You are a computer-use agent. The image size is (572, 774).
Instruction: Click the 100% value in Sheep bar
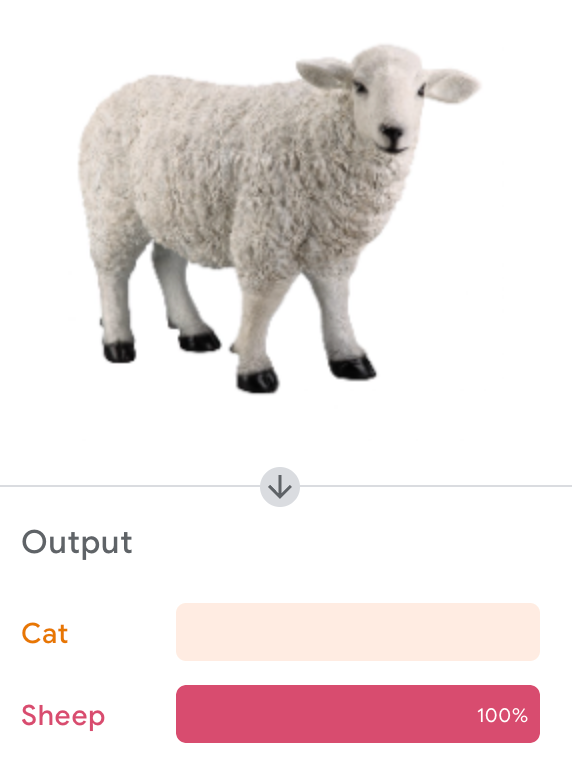(502, 715)
